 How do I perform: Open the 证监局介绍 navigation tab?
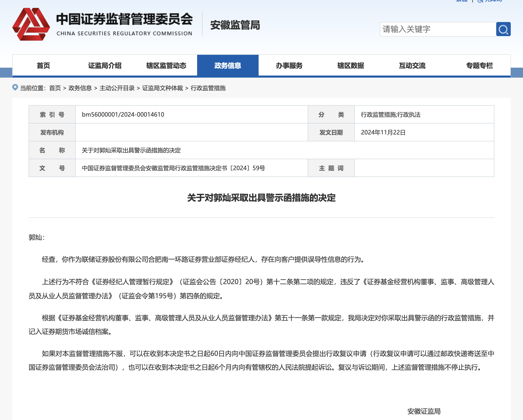tap(105, 65)
